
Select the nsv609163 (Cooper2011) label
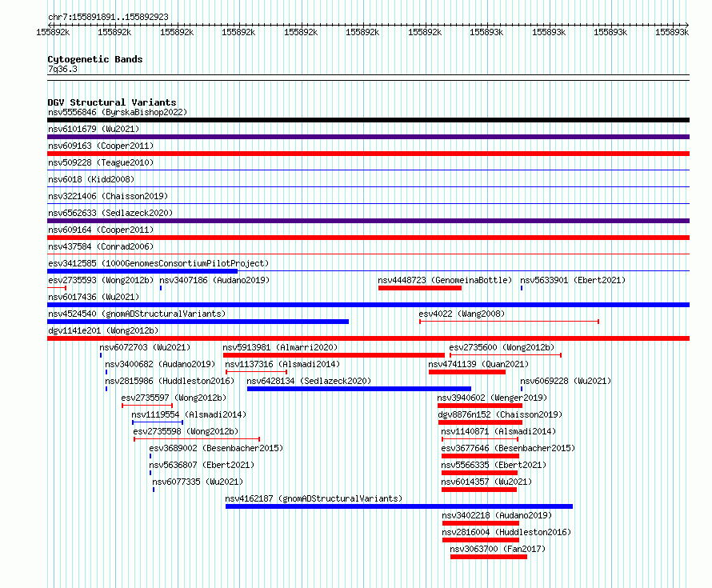coord(101,146)
